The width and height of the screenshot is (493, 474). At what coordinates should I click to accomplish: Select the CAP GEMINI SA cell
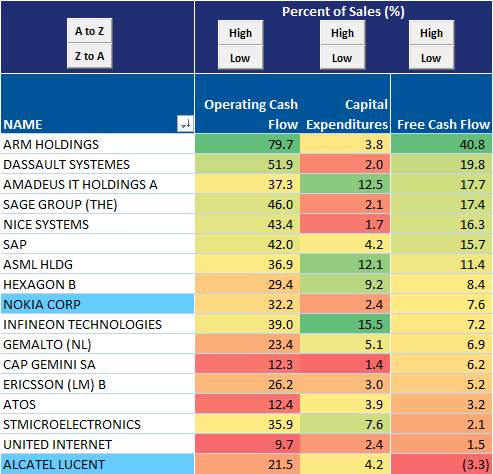coord(97,364)
